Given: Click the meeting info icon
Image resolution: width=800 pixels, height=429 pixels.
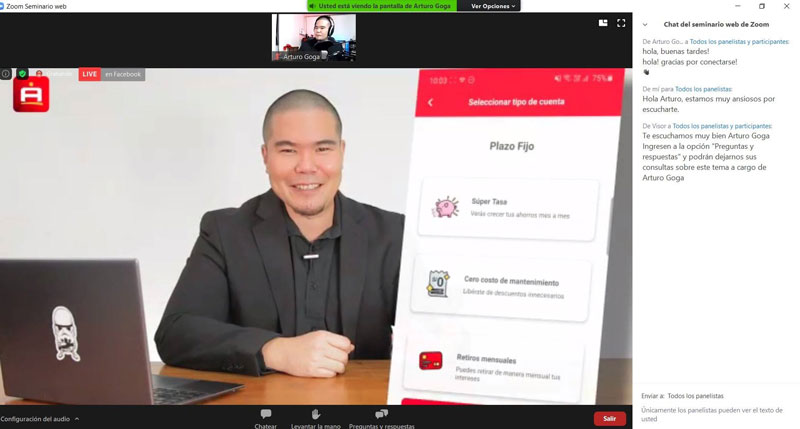Looking at the screenshot, I should (6, 74).
